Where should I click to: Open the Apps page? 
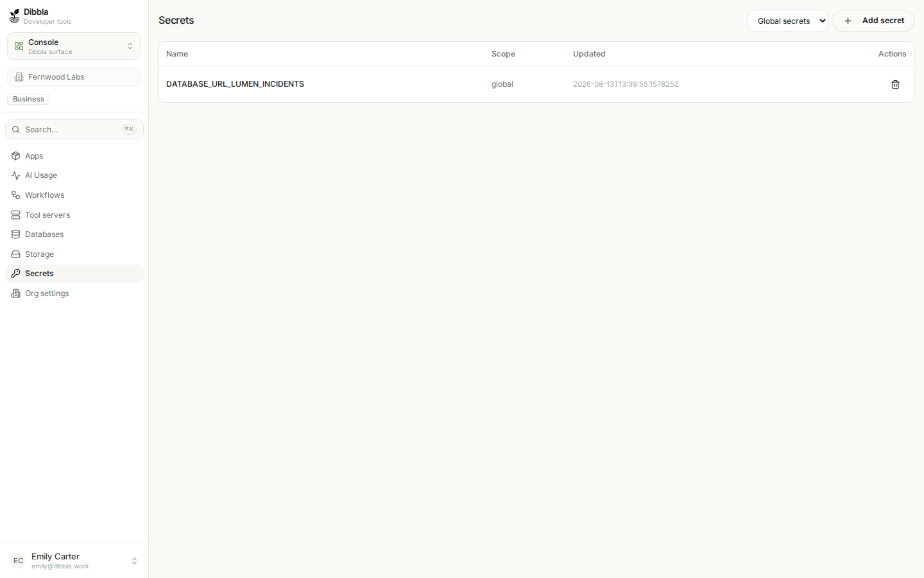tap(74, 156)
